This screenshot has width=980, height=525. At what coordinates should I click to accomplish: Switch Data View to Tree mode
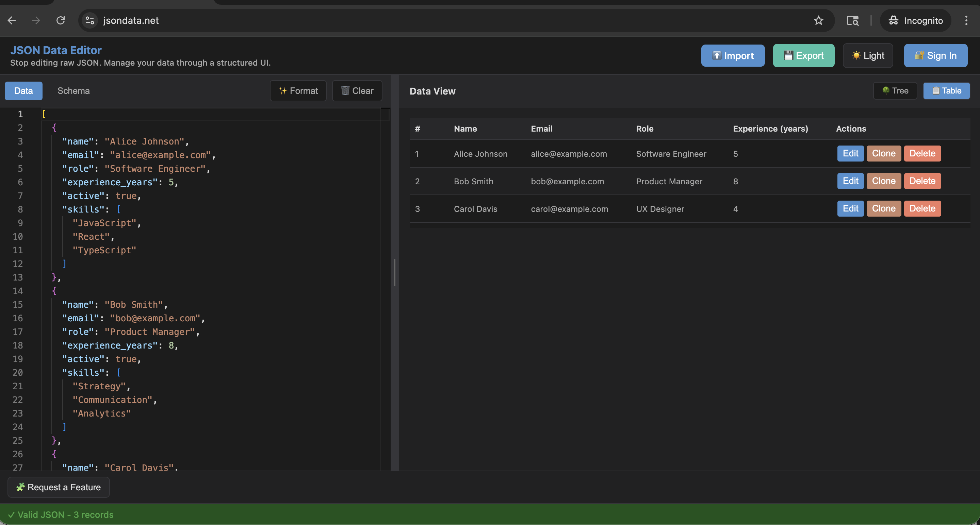click(x=895, y=90)
